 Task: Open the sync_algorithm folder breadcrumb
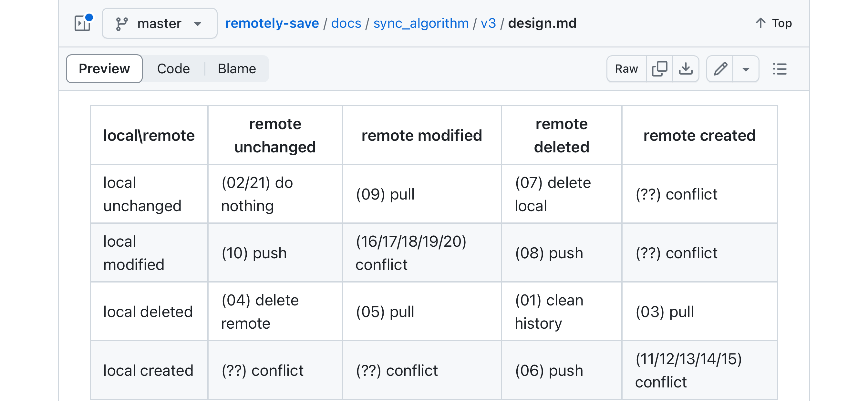(x=421, y=23)
